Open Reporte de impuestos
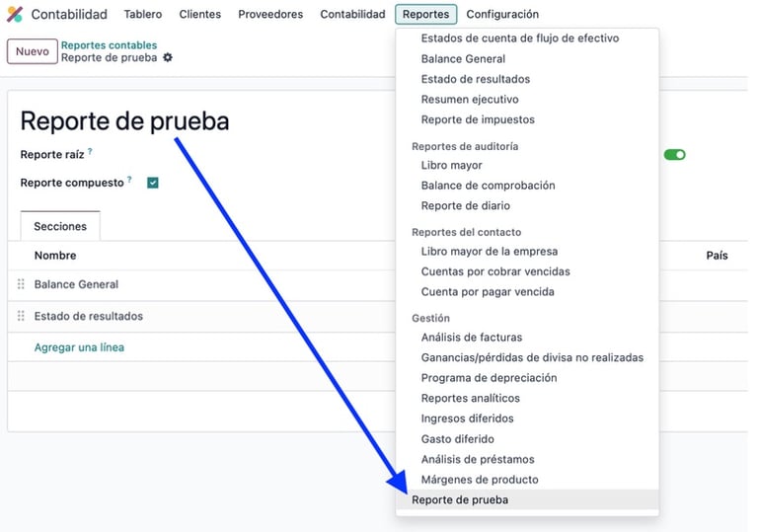 (478, 119)
